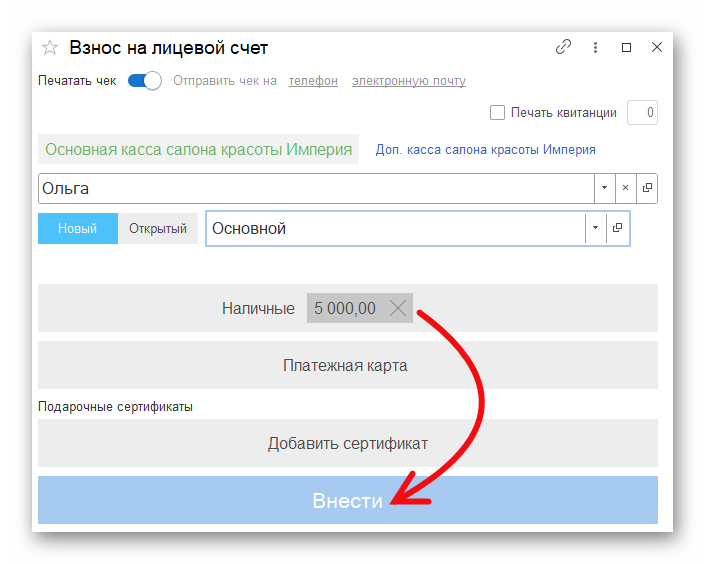Clear the Ольга client field
Image resolution: width=705 pixels, height=564 pixels.
click(x=625, y=188)
